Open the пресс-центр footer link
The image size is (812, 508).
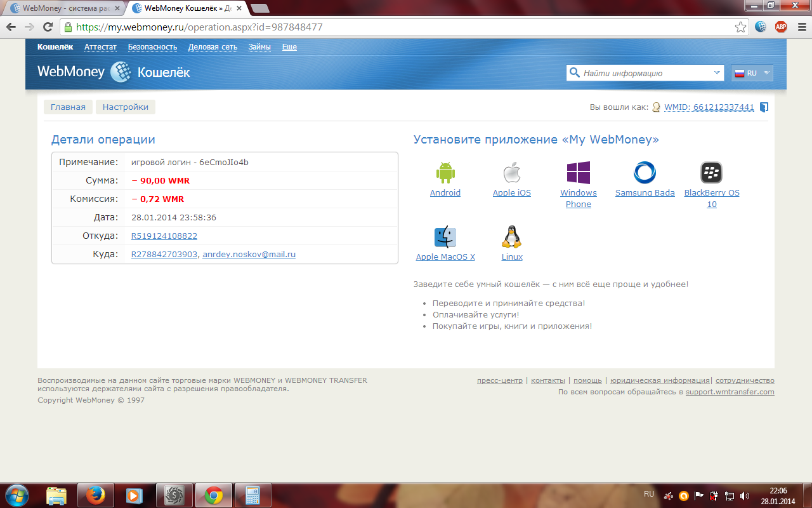(500, 380)
